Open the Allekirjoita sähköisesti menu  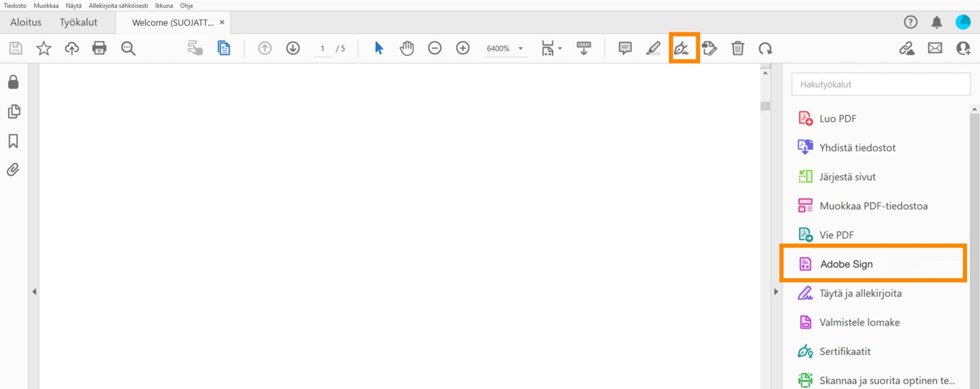(x=118, y=6)
